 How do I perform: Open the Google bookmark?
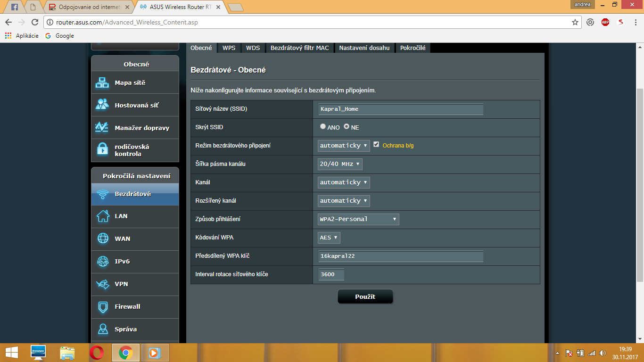tap(59, 36)
